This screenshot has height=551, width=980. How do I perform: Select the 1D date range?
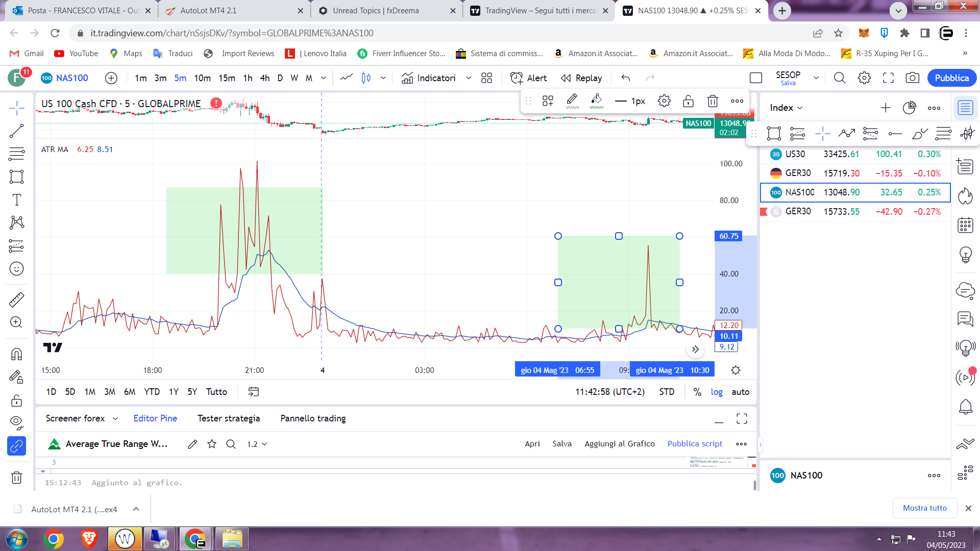(x=51, y=392)
